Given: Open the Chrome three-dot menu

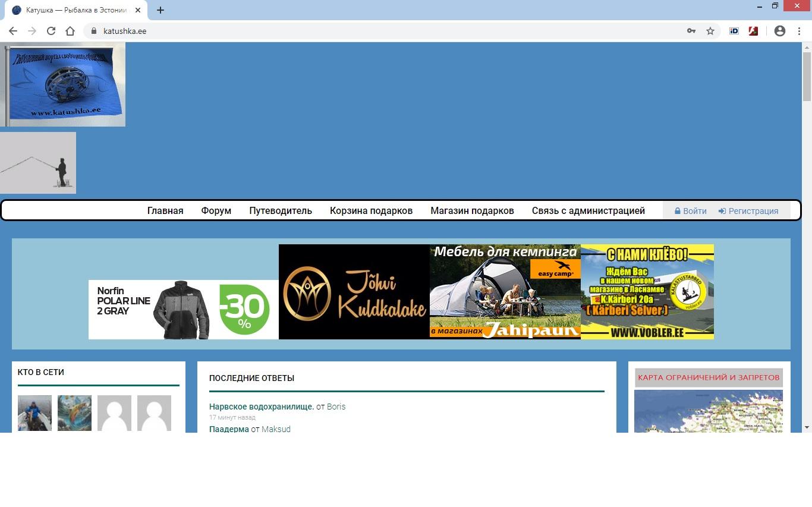Looking at the screenshot, I should coord(799,31).
